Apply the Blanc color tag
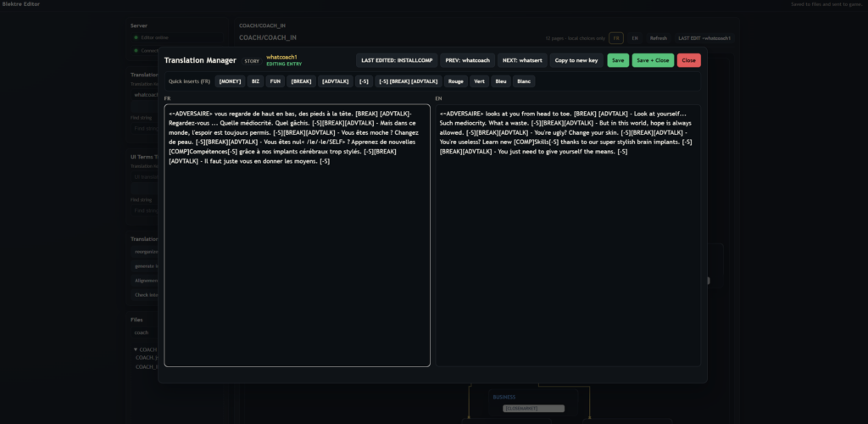This screenshot has height=424, width=868. [524, 81]
